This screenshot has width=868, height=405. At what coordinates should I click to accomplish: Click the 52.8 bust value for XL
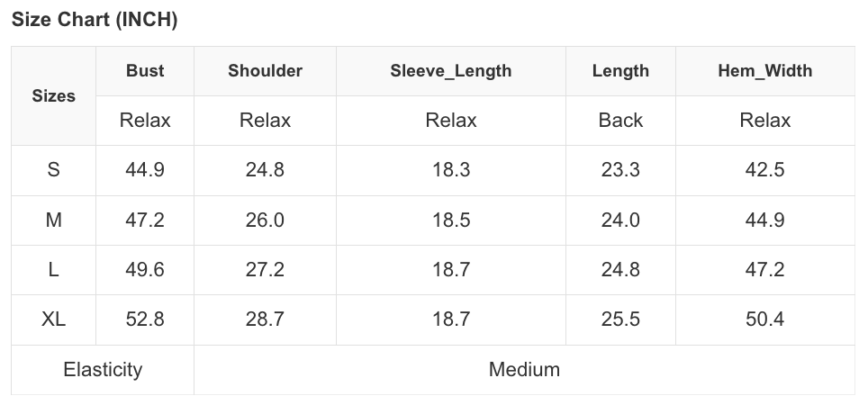click(x=145, y=319)
